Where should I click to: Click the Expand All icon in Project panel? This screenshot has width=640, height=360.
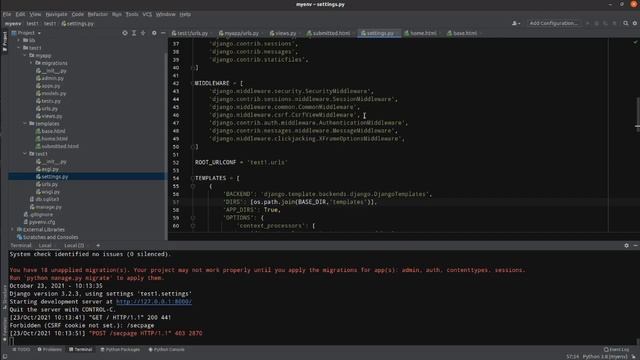point(134,33)
